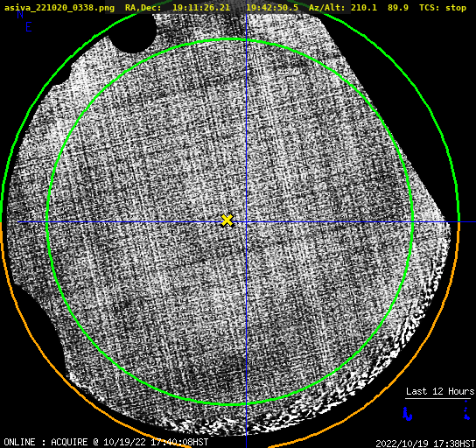
Task: Click the blue E compass label
Action: [29, 27]
